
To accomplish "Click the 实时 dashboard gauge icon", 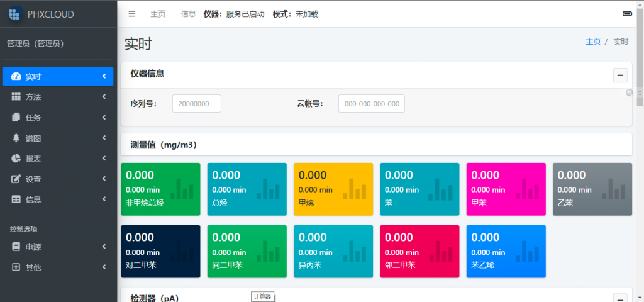I will pos(16,77).
